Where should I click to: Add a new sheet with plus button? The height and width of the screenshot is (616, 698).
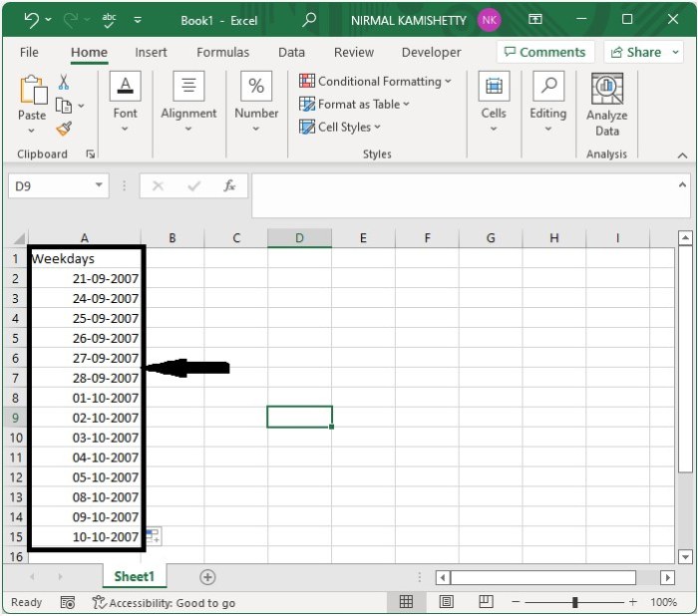click(207, 577)
